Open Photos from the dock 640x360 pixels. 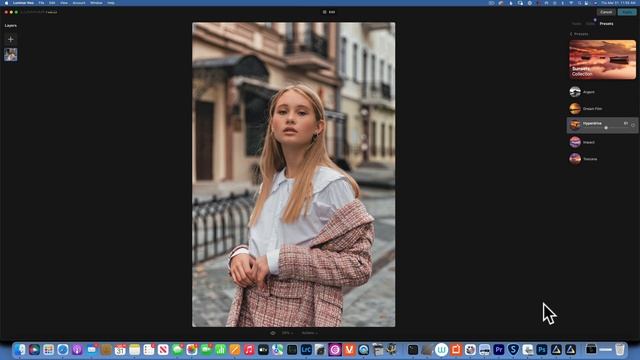192,350
